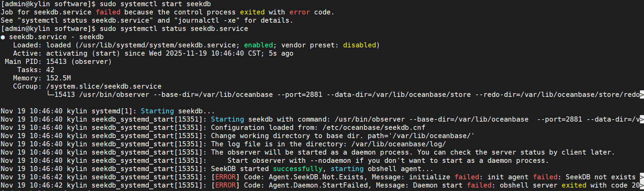Screen dimensions: 644x191
Task: Select the green 'enabled' status word
Action: pyautogui.click(x=258, y=45)
